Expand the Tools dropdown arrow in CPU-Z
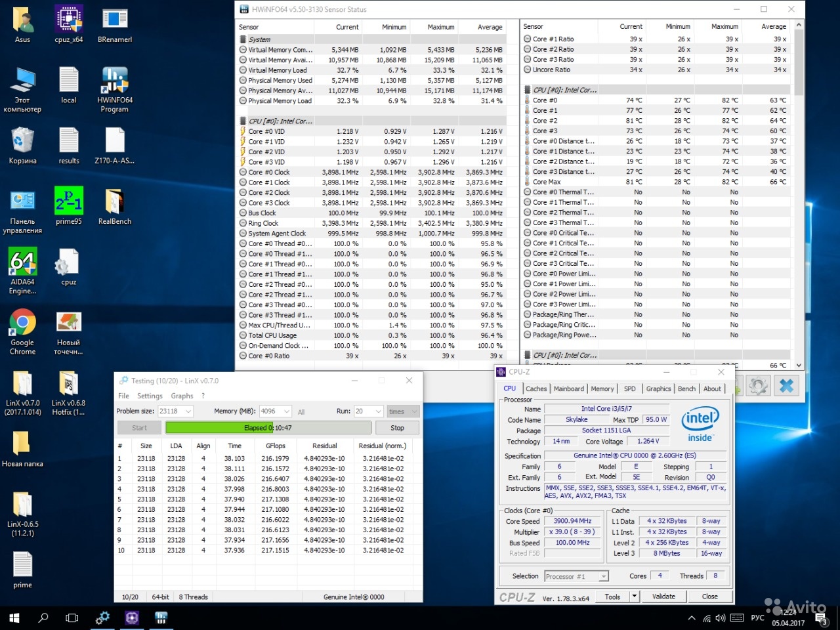The image size is (840, 630). tap(634, 597)
